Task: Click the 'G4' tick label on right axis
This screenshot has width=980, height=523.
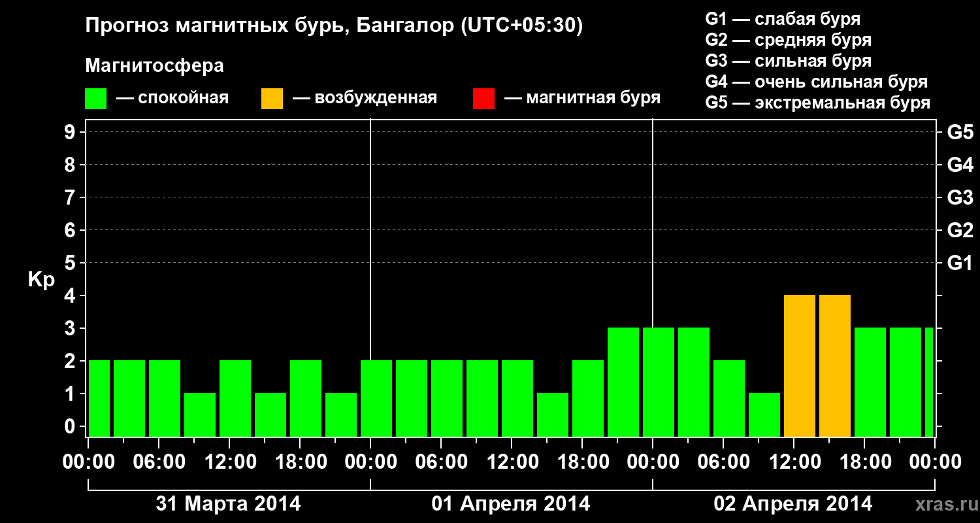Action: 960,165
